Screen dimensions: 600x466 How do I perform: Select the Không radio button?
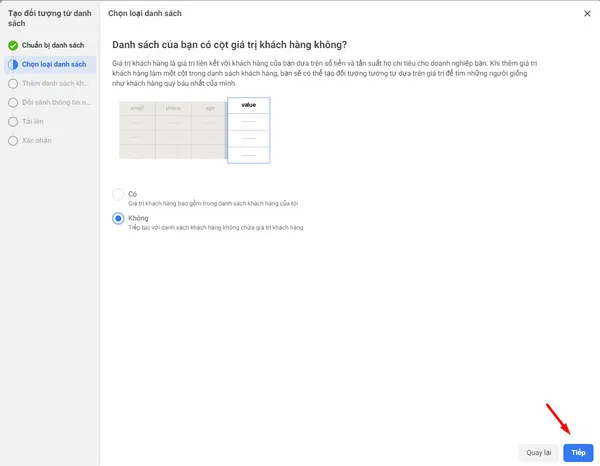(x=119, y=218)
